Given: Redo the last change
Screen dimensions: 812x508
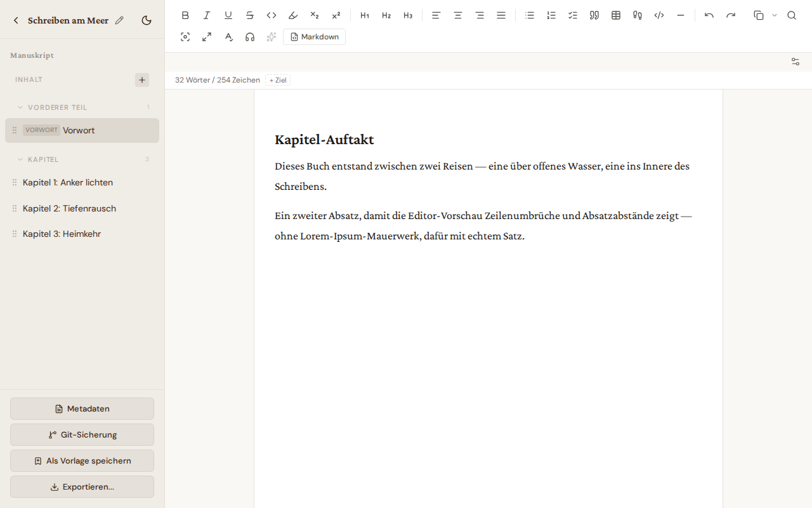Looking at the screenshot, I should click(731, 15).
